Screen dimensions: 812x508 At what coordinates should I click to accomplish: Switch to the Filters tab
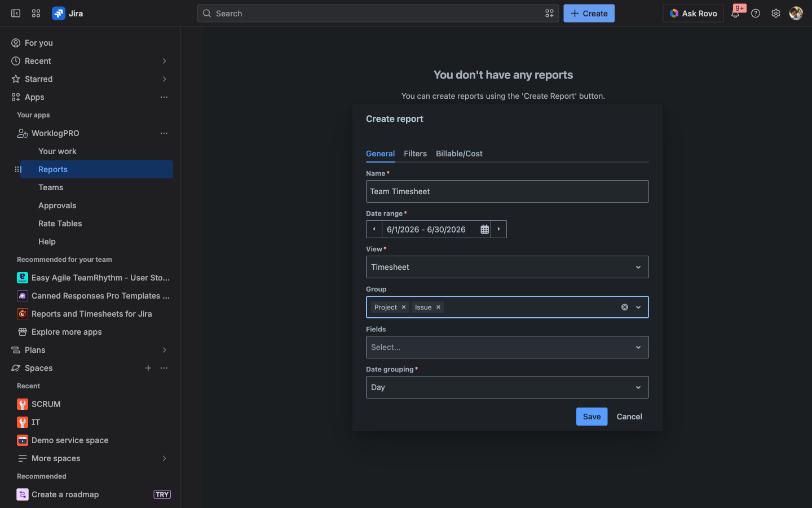click(415, 154)
